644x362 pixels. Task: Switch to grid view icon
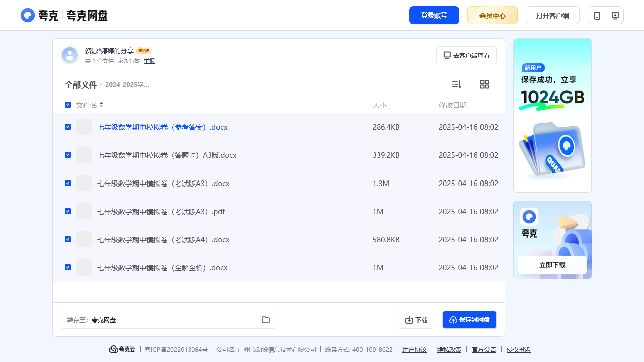[485, 84]
